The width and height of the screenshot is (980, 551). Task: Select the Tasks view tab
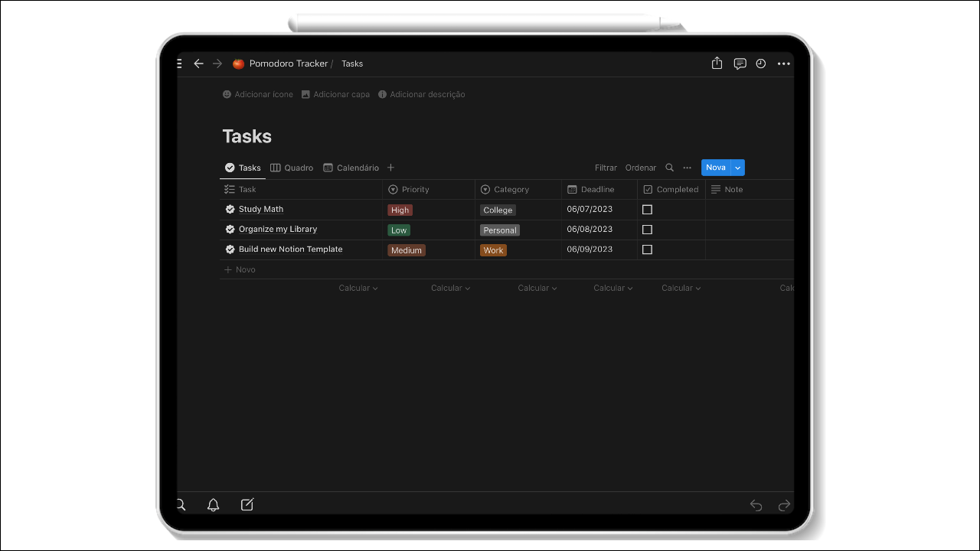pyautogui.click(x=243, y=168)
